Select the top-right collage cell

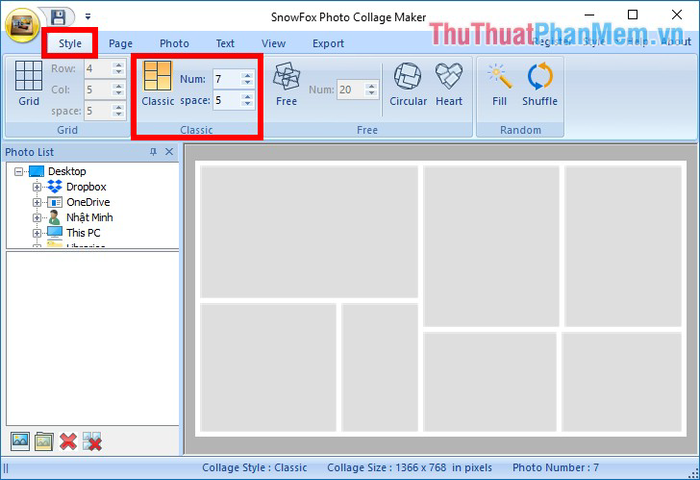[623, 246]
